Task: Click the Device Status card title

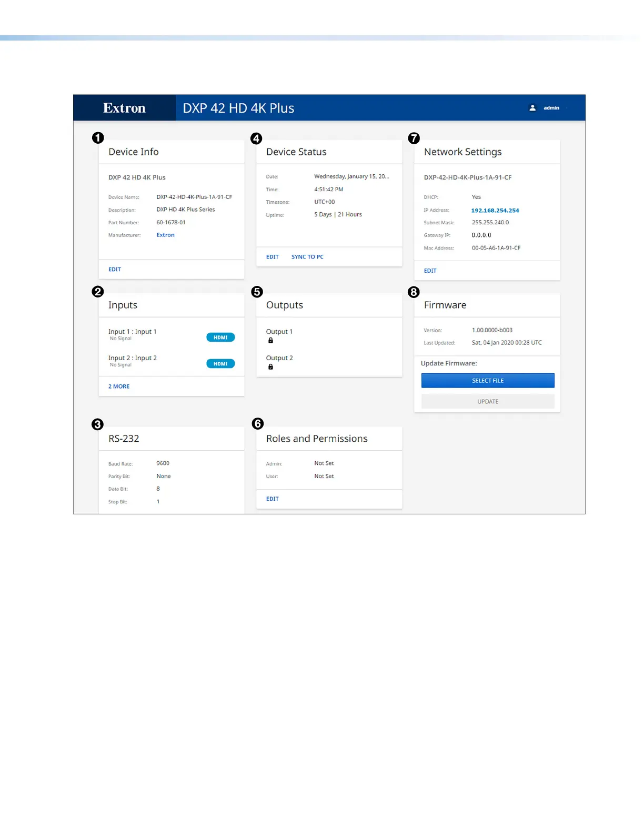Action: (296, 152)
